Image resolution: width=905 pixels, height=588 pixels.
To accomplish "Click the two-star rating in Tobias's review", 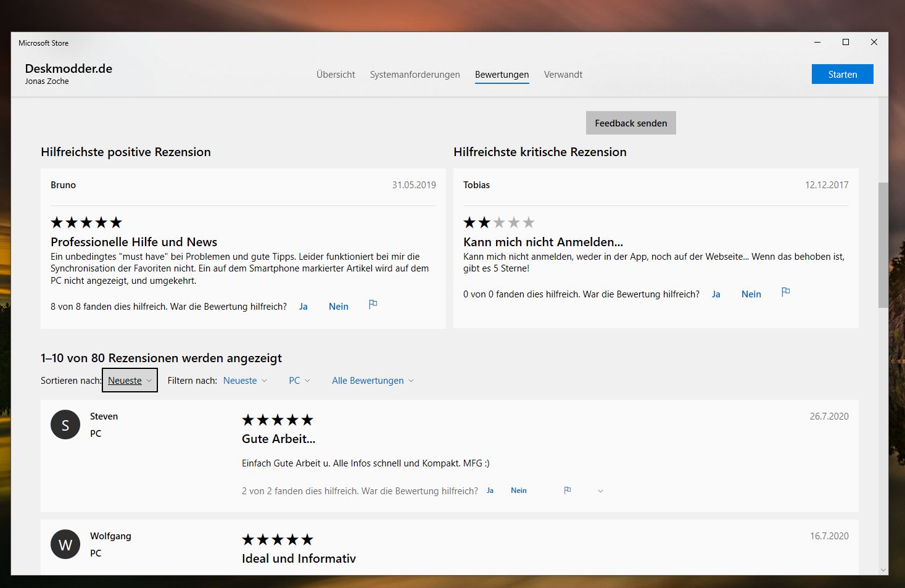I will [498, 222].
